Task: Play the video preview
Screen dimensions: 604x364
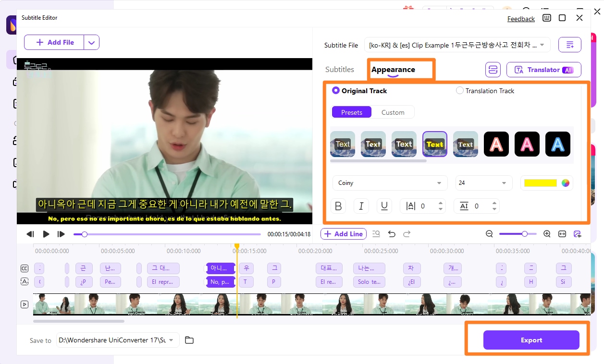Action: point(46,234)
